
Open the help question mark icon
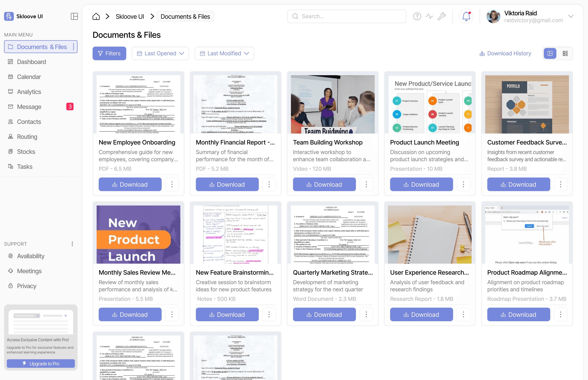(x=417, y=16)
